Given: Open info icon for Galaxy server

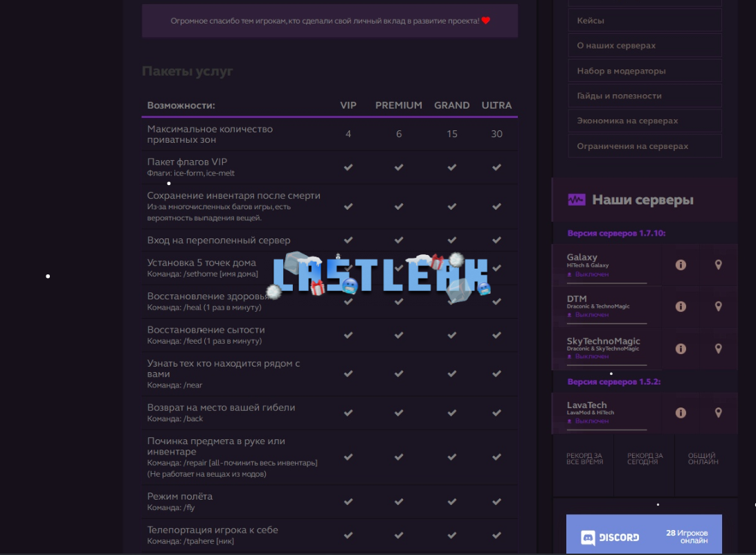Looking at the screenshot, I should tap(681, 265).
